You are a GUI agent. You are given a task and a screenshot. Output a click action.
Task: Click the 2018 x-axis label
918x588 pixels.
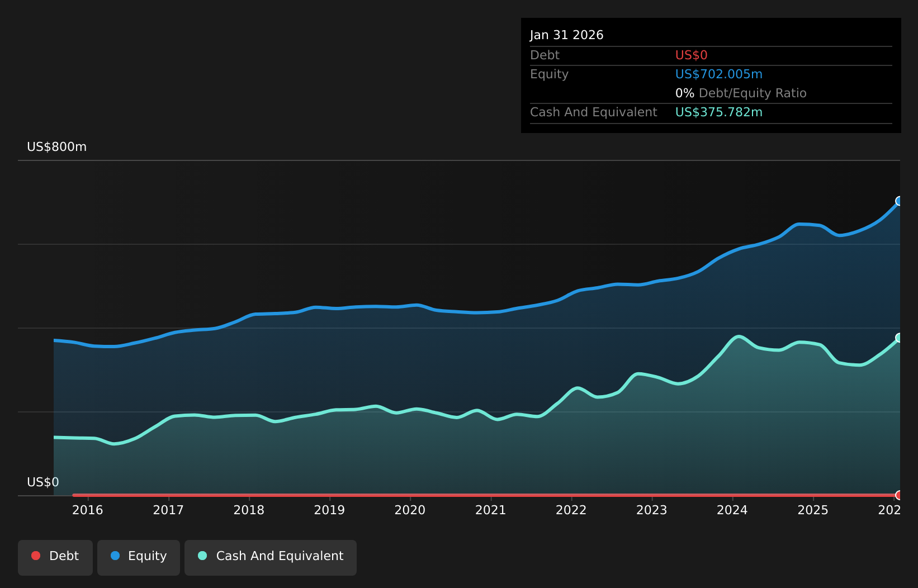coord(249,510)
